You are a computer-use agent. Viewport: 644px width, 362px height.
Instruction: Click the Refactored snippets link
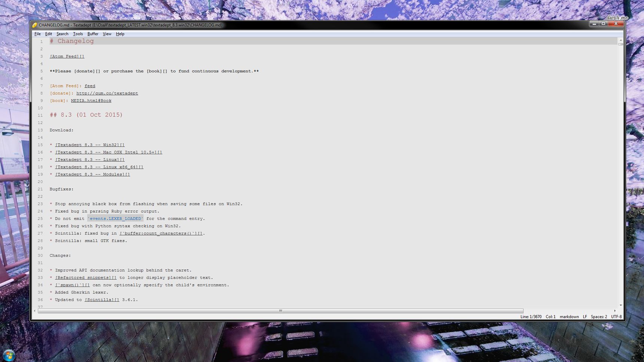[x=86, y=277]
